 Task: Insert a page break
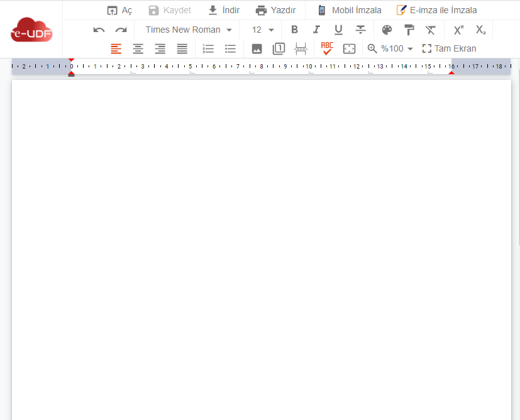301,49
